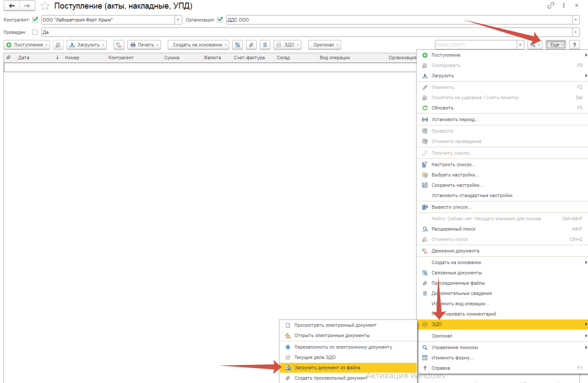Viewport: 588px width, 383px height.
Task: Enable the Проведен filter checkbox
Action: (35, 32)
